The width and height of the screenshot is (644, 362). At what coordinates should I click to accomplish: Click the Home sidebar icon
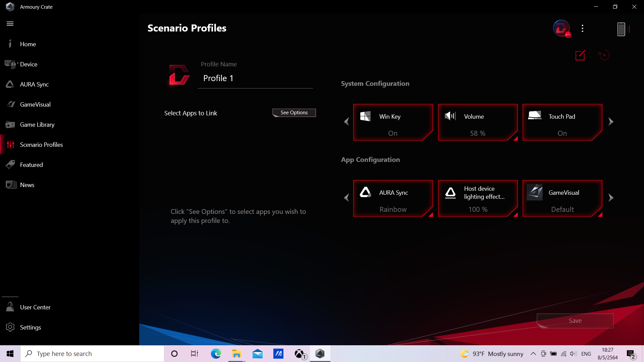(x=10, y=44)
